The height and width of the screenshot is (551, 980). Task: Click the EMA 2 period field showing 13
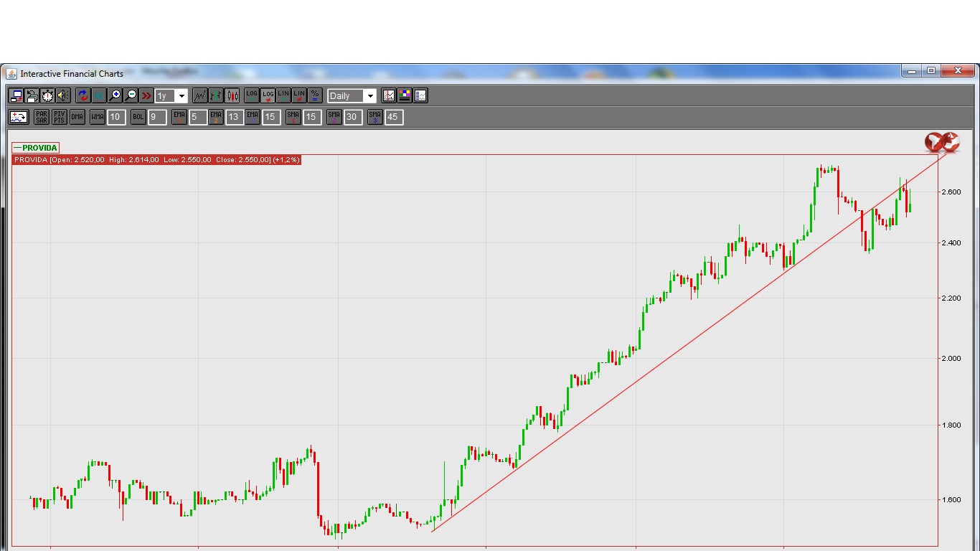coord(235,117)
